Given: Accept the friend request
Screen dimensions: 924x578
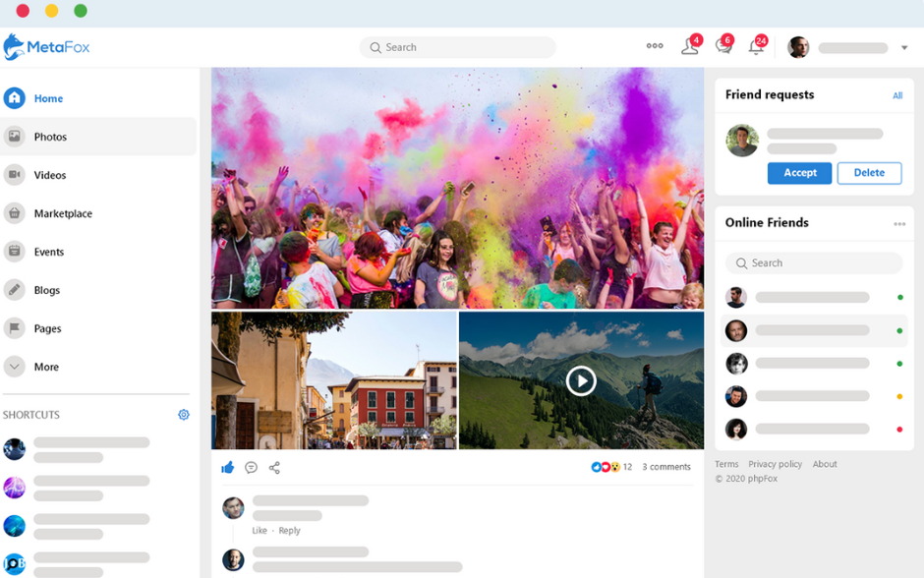Looking at the screenshot, I should pos(799,173).
